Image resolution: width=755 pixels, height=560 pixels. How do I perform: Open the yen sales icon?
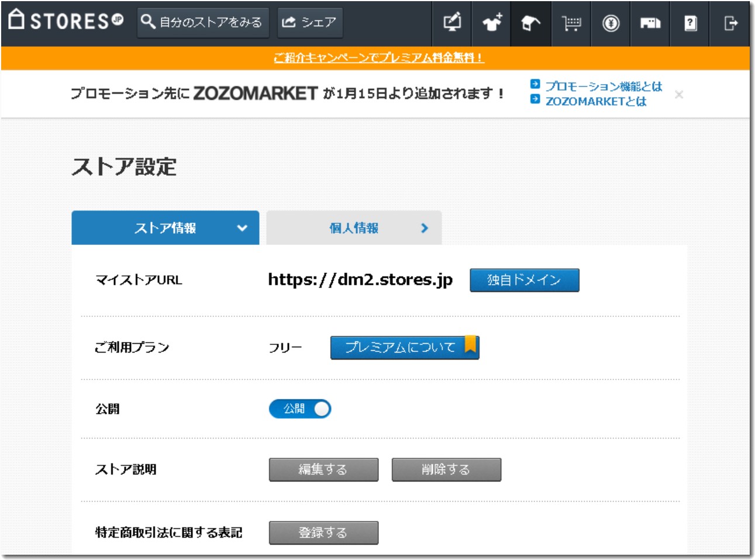point(611,23)
